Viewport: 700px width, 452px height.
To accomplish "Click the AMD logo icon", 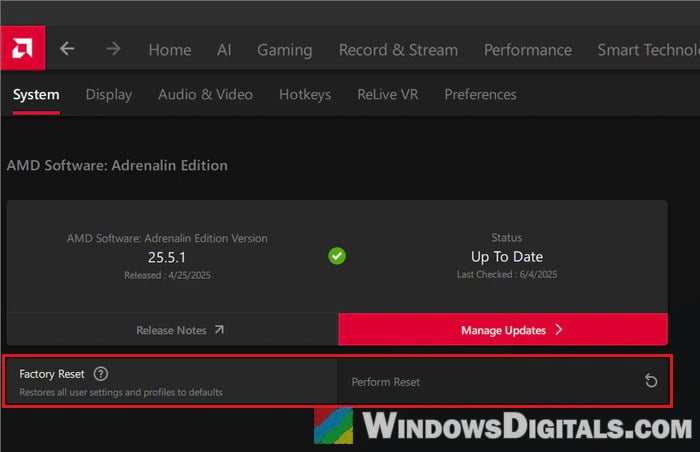I will point(22,48).
